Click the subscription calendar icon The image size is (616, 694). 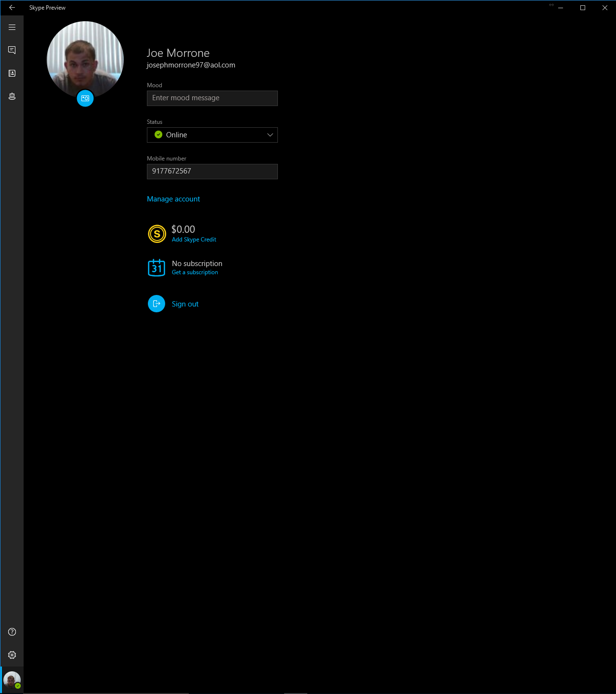click(157, 267)
